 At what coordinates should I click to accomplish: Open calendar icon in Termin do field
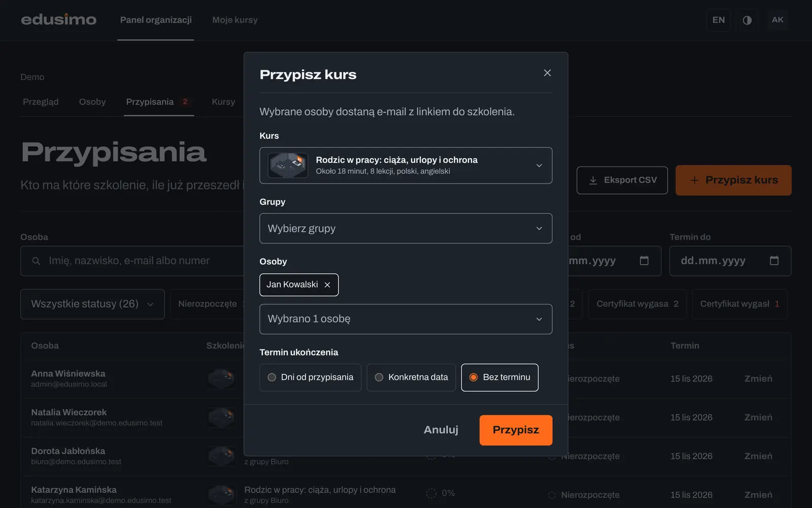pos(774,261)
